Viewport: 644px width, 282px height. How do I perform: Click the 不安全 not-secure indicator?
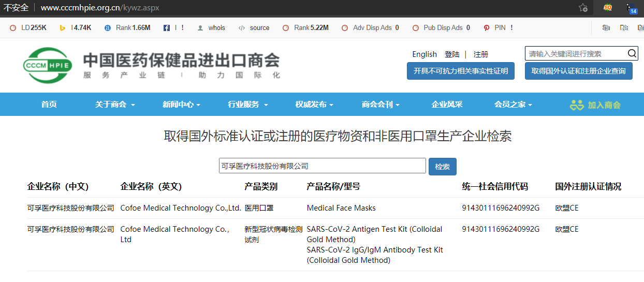click(16, 8)
